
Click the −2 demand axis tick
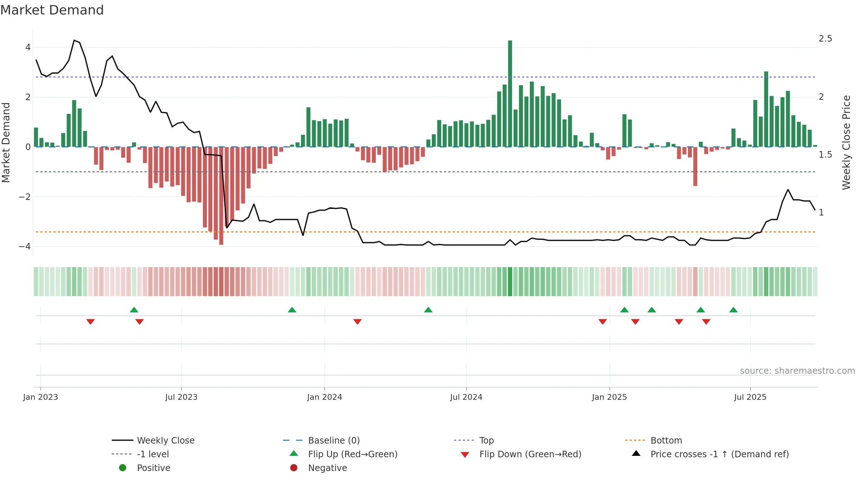(25, 197)
